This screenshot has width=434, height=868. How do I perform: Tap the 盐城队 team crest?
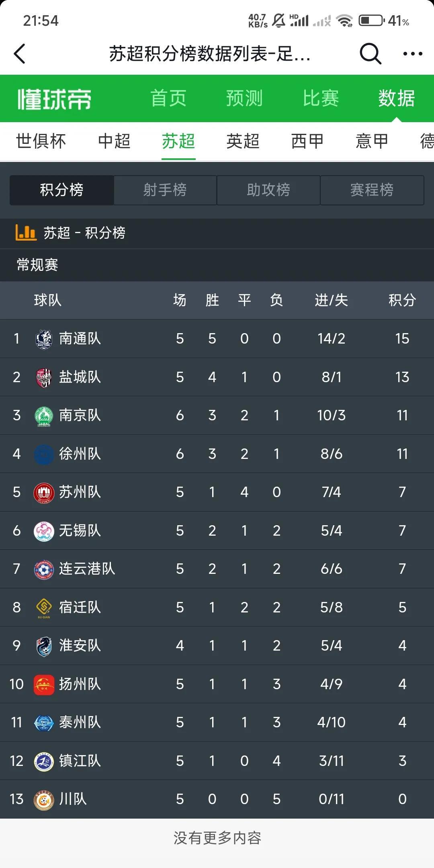click(44, 377)
